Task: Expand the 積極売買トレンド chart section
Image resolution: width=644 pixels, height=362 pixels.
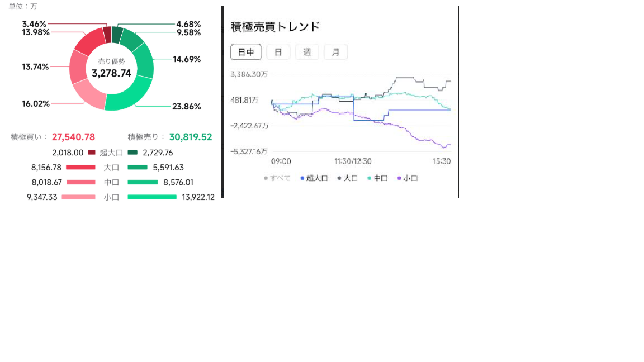Action: tap(273, 26)
